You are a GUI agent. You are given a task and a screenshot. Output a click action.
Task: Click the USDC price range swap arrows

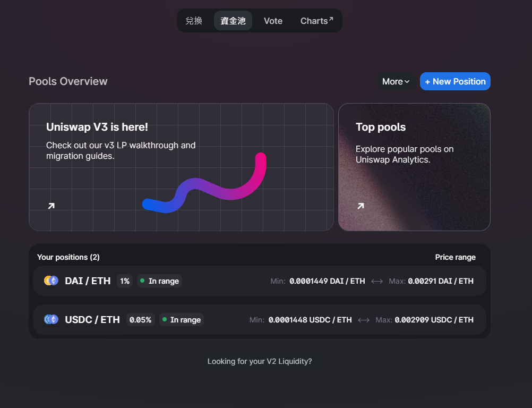pyautogui.click(x=364, y=320)
